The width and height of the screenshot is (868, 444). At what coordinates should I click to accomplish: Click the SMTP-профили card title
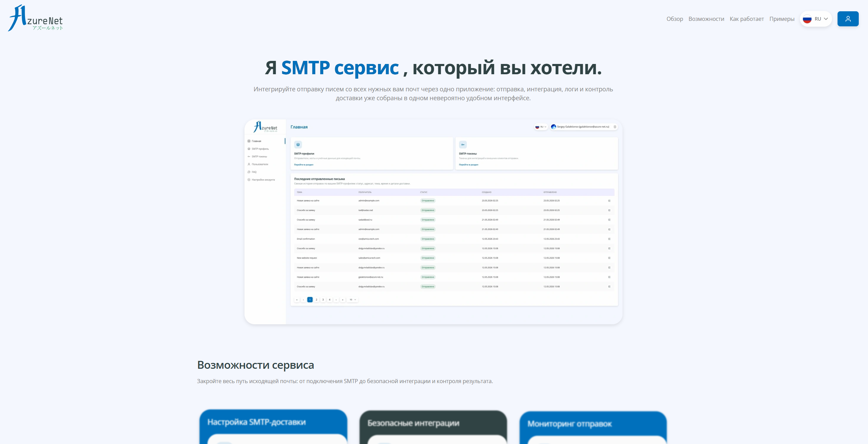304,154
